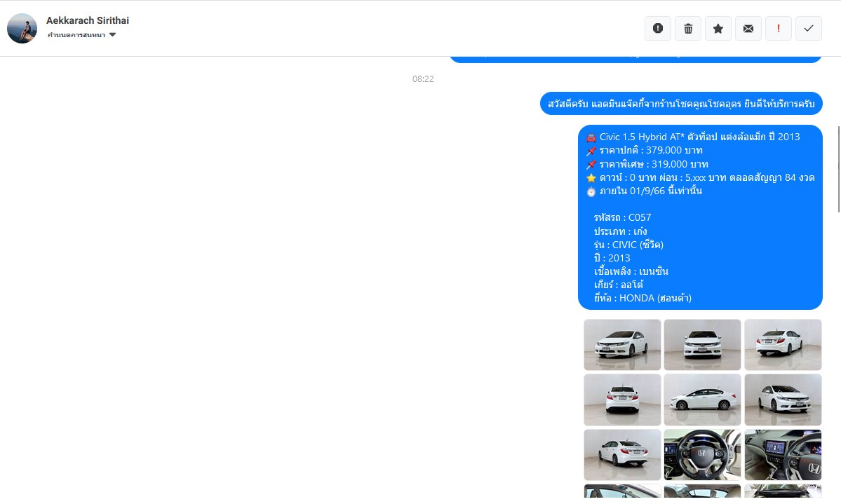Delete conversation with the trash icon

click(687, 29)
